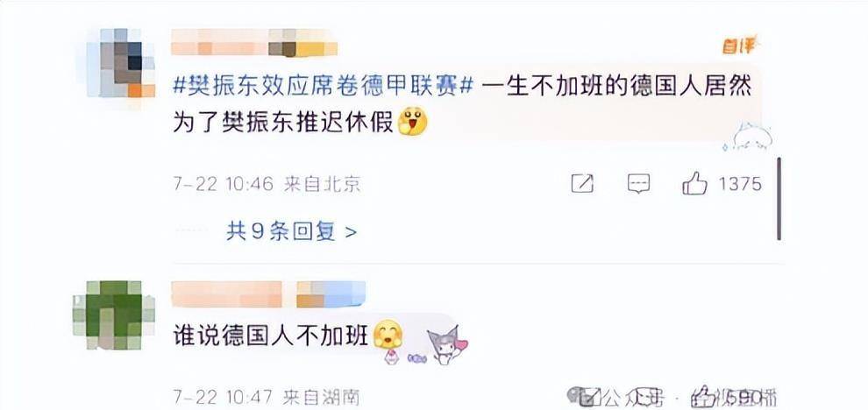
Task: Click the second commenter's blurred username
Action: [x=268, y=294]
